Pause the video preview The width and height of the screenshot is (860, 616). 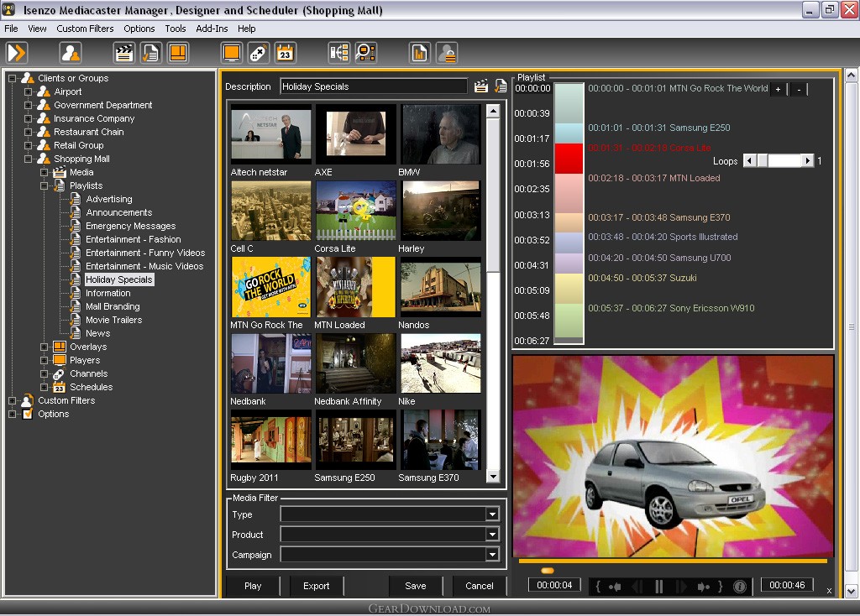[x=658, y=587]
